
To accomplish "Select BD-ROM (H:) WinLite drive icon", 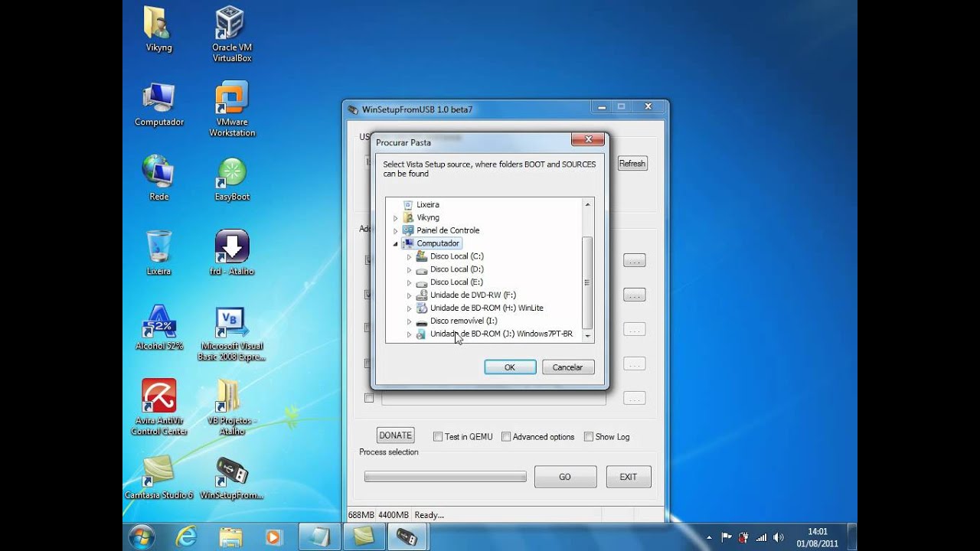I will click(x=421, y=308).
